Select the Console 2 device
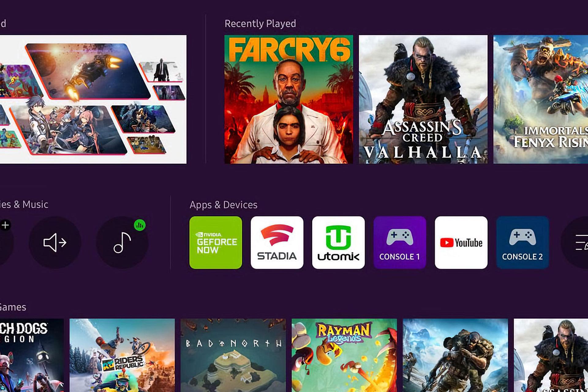The width and height of the screenshot is (588, 392). click(522, 243)
